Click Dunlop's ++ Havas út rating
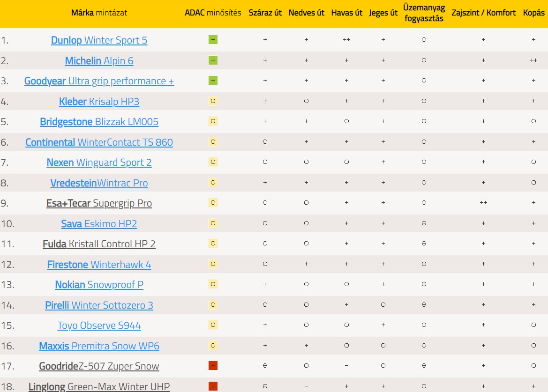Screen dimensions: 548x392 [x=347, y=40]
